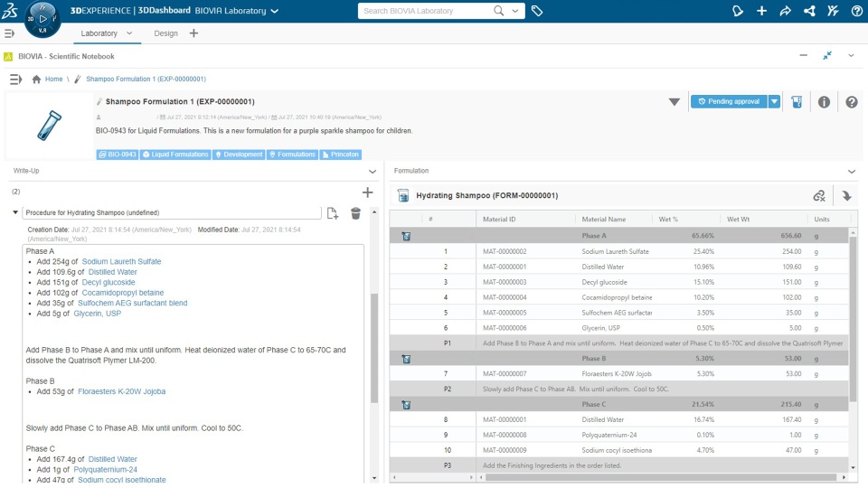Image resolution: width=868 pixels, height=488 pixels.
Task: Open the experiment information icon
Action: tap(824, 102)
